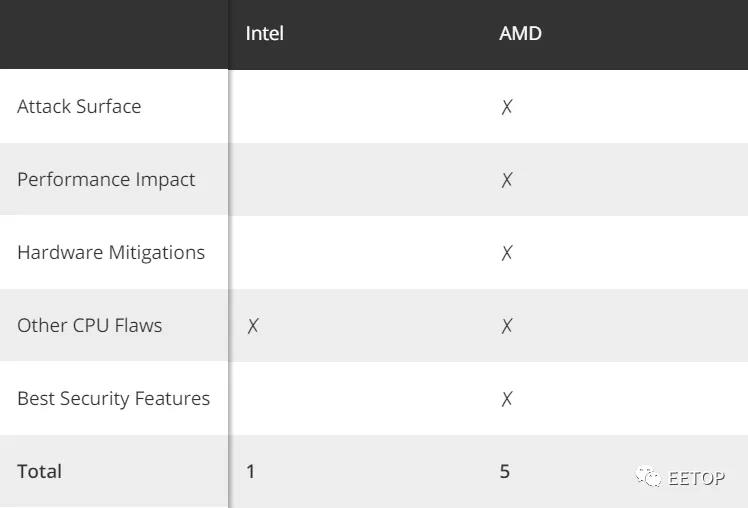Click the AMD X mark for Best Security Features
748x508 pixels.
[x=507, y=399]
